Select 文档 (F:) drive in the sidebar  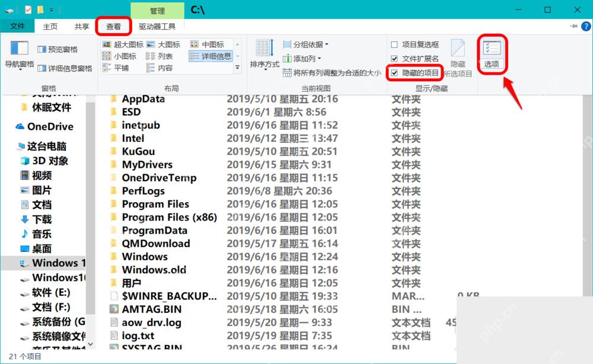[45, 307]
